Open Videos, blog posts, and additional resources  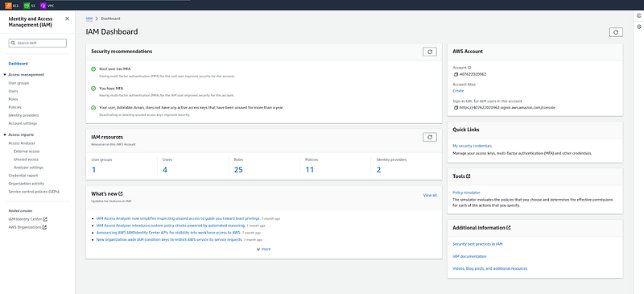(490, 268)
